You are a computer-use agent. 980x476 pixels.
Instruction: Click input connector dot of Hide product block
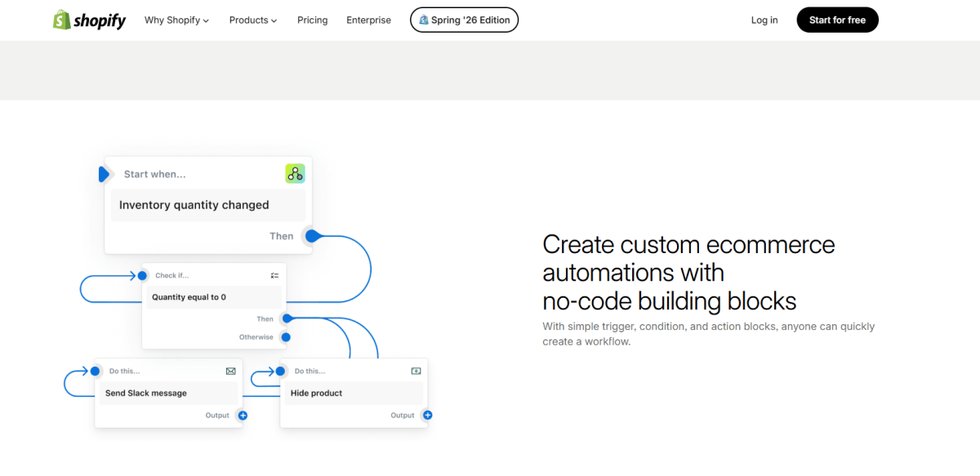pos(280,371)
